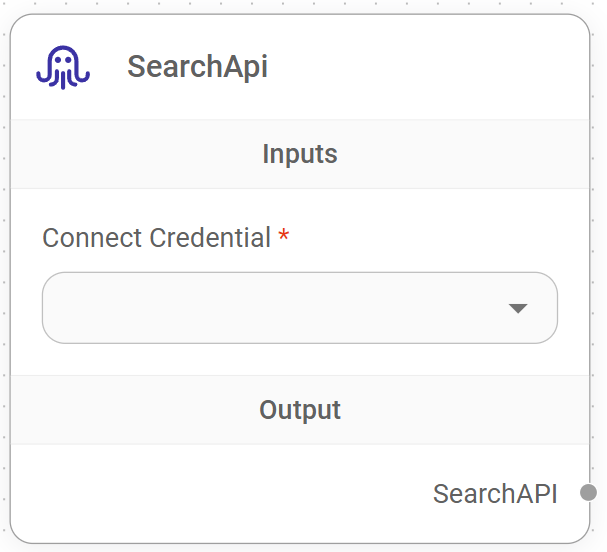Click the red required asterisk

[x=284, y=238]
